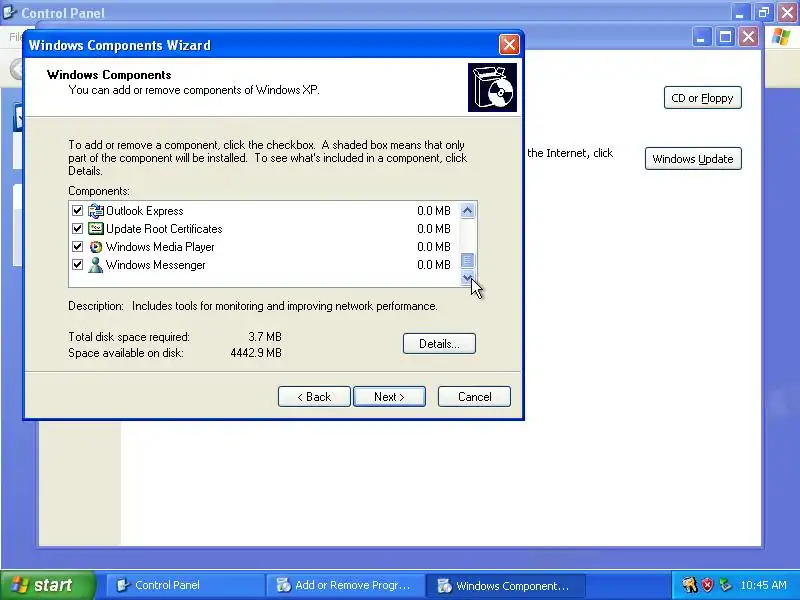Click the Windows Update button

693,159
